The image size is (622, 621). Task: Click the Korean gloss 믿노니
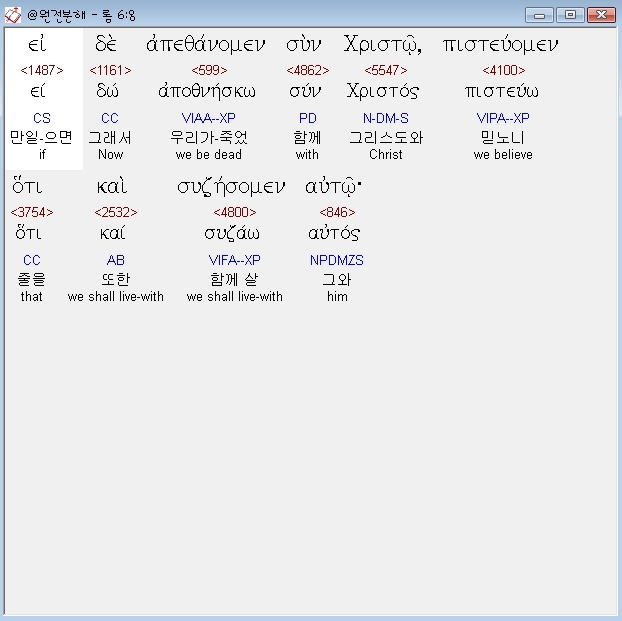coord(503,138)
